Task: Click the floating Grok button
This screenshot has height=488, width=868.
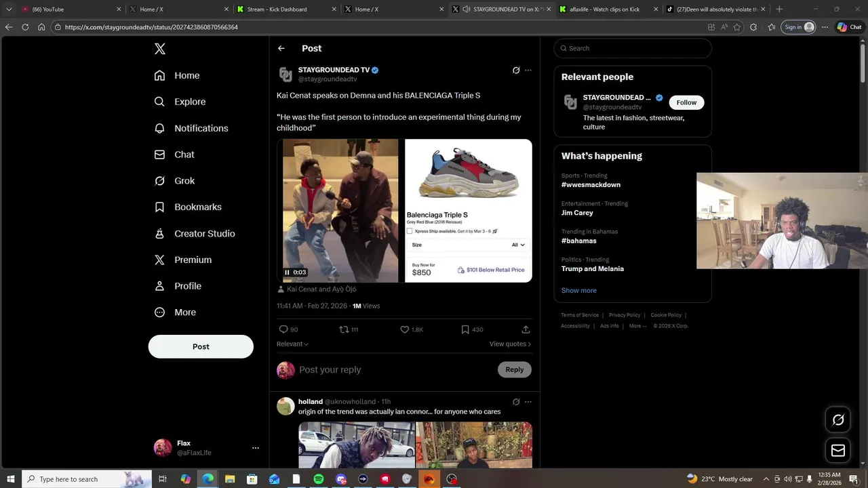Action: click(838, 420)
